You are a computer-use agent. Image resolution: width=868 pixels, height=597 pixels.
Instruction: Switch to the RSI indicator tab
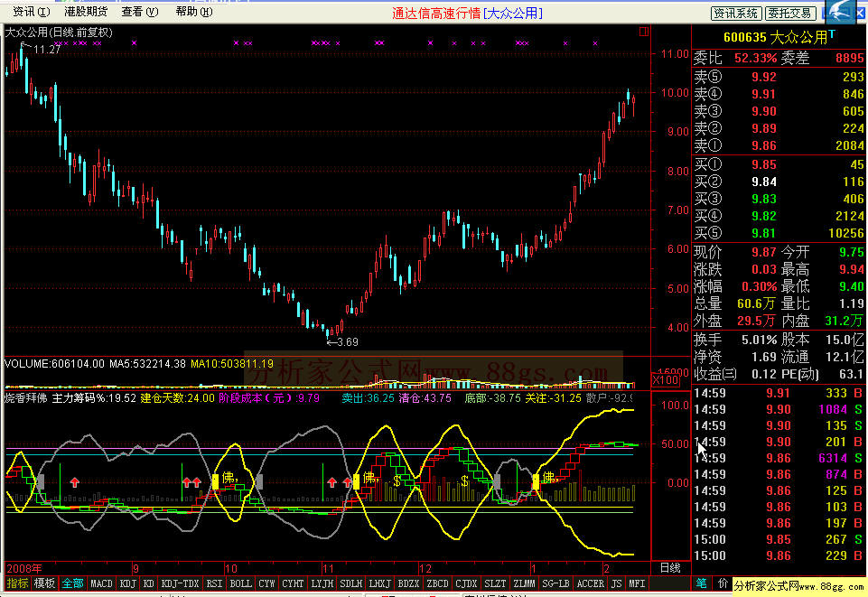coord(214,583)
